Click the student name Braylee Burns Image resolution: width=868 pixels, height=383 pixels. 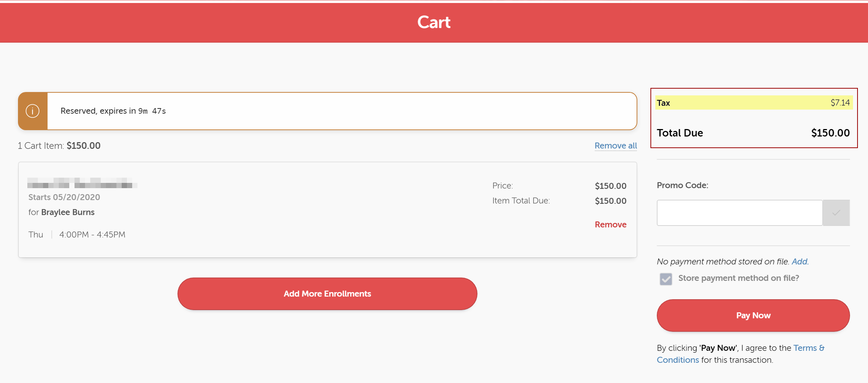pos(68,212)
